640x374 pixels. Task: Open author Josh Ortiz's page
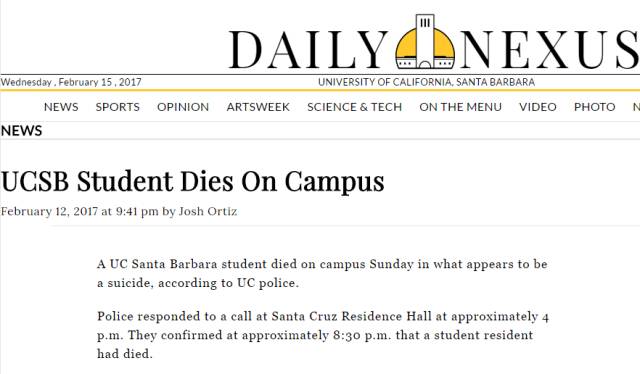[208, 211]
